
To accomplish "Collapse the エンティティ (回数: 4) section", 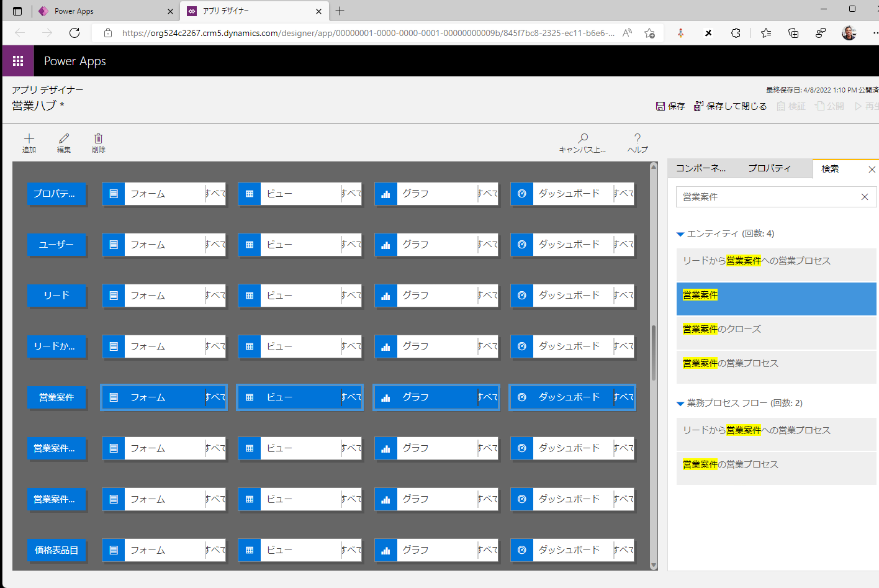I will (681, 233).
